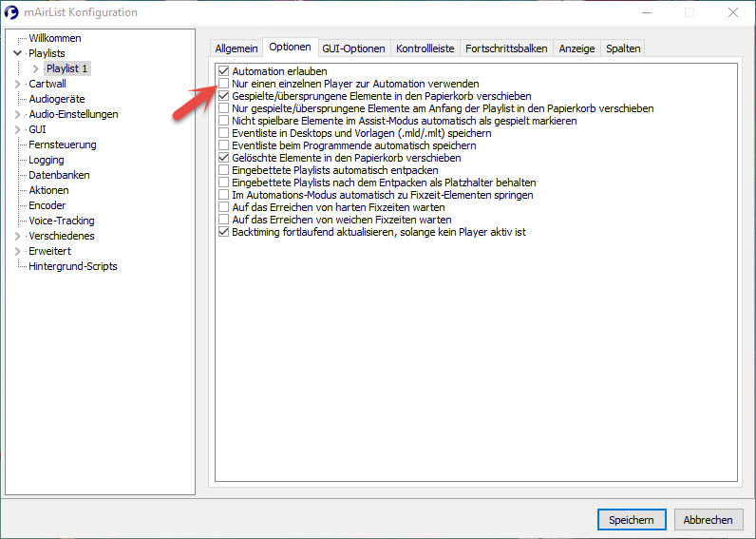Disable 'Backtiming fortlaufend aktualisieren' option
Screen dimensions: 756x539
pos(223,232)
